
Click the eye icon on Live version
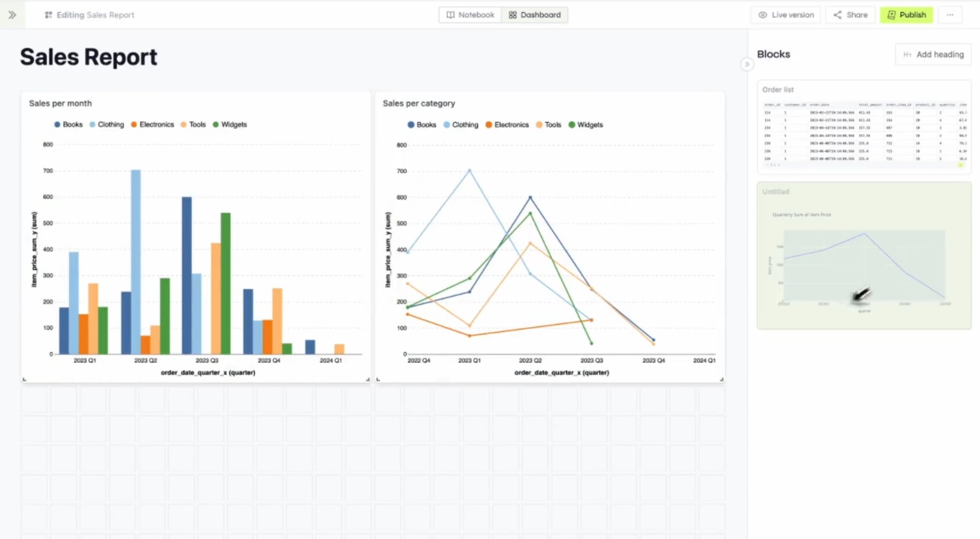pyautogui.click(x=763, y=15)
